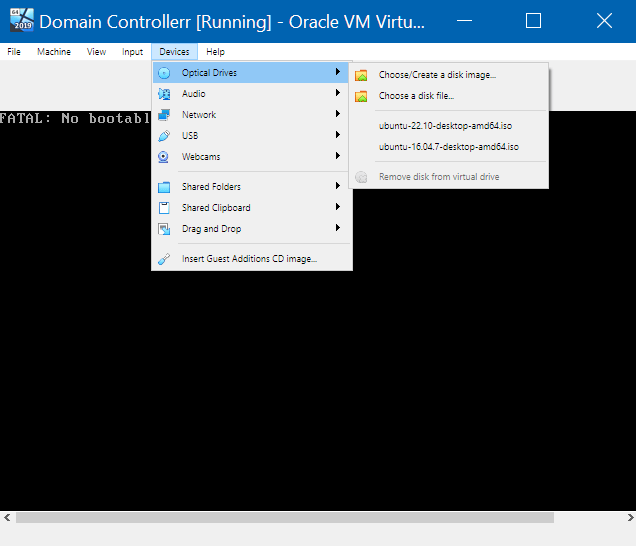Open the View menu
636x546 pixels.
(x=96, y=52)
